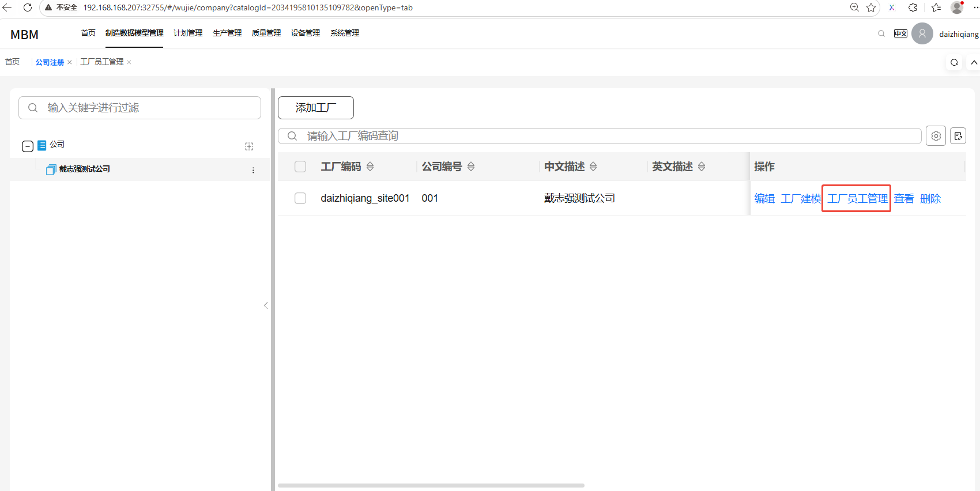Screen dimensions: 980x491
Task: Switch to the 公司注册 tab
Action: click(50, 62)
